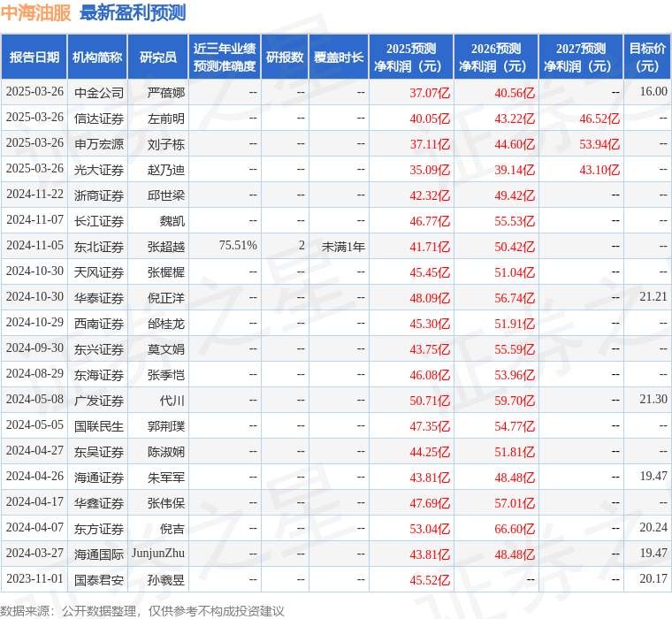Viewport: 672px width, 619px height.
Task: Click the 20.17 target price
Action: [x=653, y=579]
